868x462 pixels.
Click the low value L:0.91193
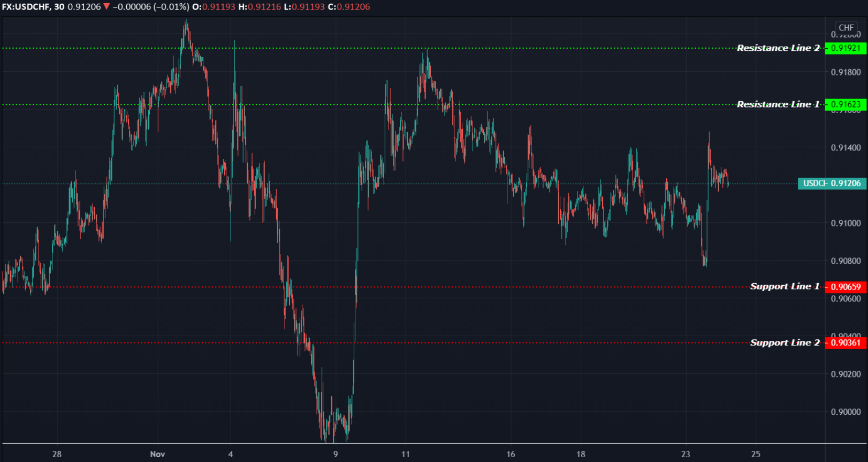point(304,7)
